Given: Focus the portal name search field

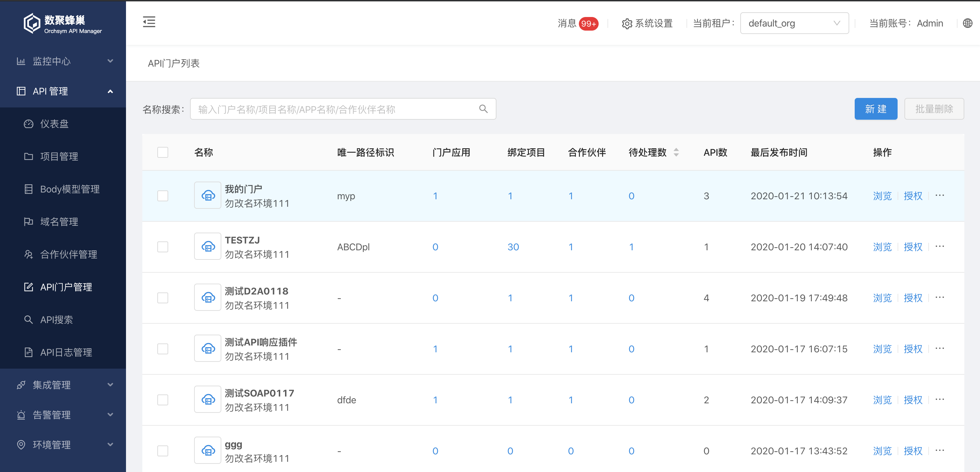Looking at the screenshot, I should coord(335,109).
